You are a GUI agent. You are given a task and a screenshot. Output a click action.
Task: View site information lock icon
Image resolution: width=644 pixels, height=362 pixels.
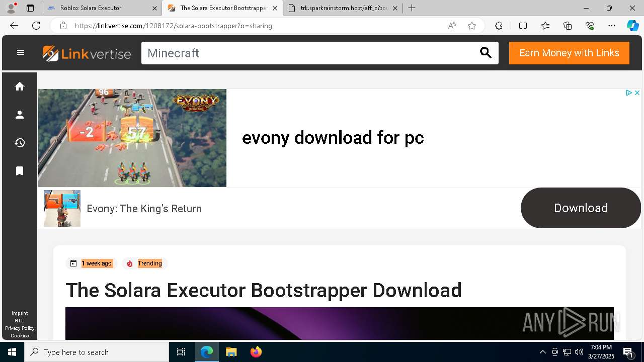tap(63, 26)
